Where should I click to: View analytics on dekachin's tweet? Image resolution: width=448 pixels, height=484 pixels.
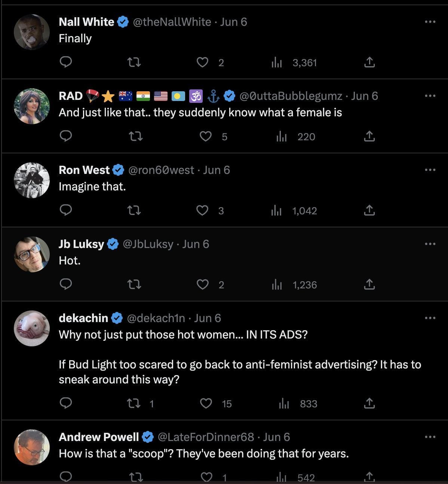click(x=284, y=404)
